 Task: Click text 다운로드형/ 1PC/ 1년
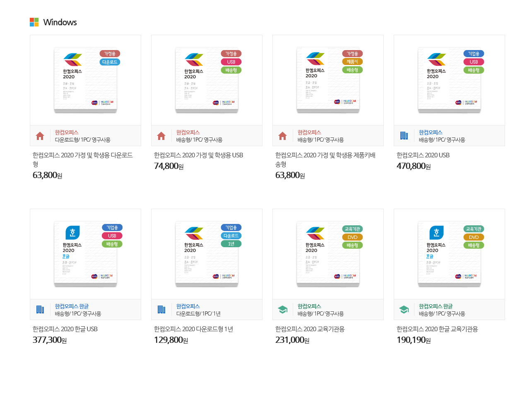coord(198,314)
